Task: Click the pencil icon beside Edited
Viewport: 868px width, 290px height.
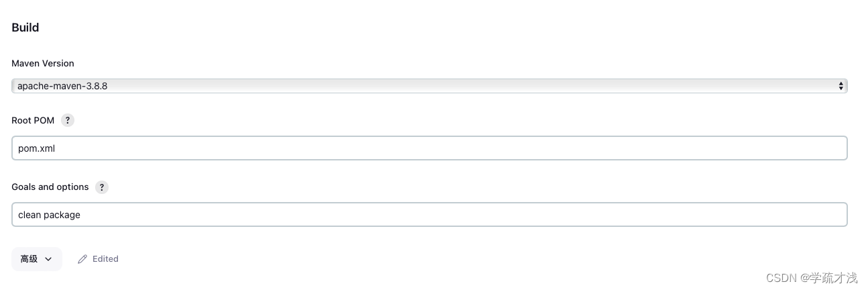Action: pos(82,259)
